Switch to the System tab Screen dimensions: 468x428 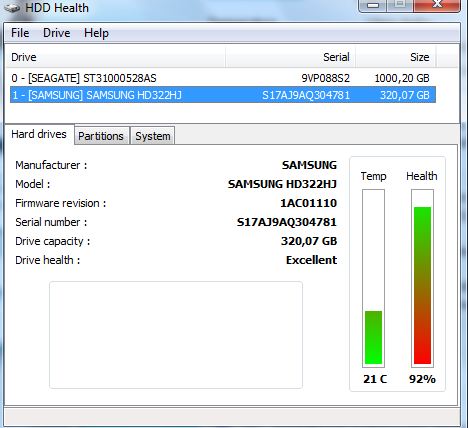[153, 136]
